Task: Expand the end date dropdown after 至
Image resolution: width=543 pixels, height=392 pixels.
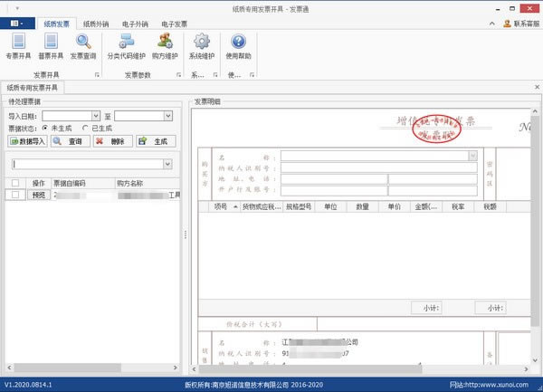Action: (167, 116)
